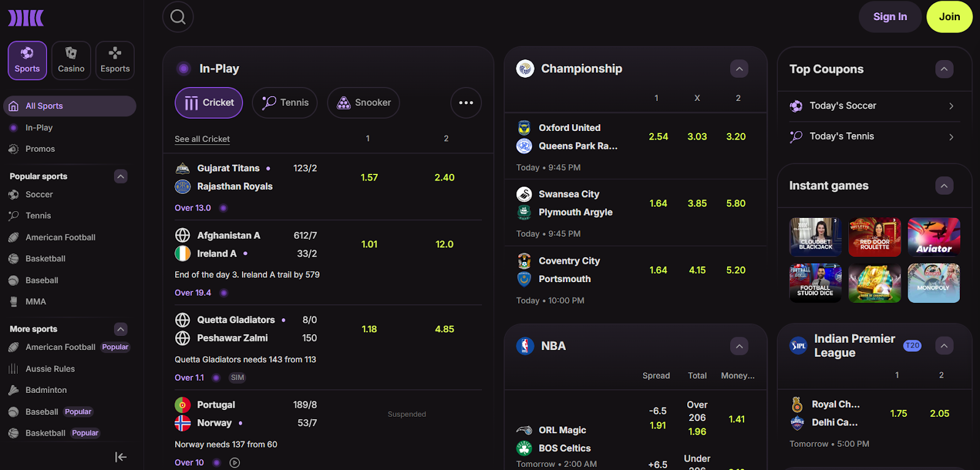Collapse the Popular sports section

click(x=121, y=176)
